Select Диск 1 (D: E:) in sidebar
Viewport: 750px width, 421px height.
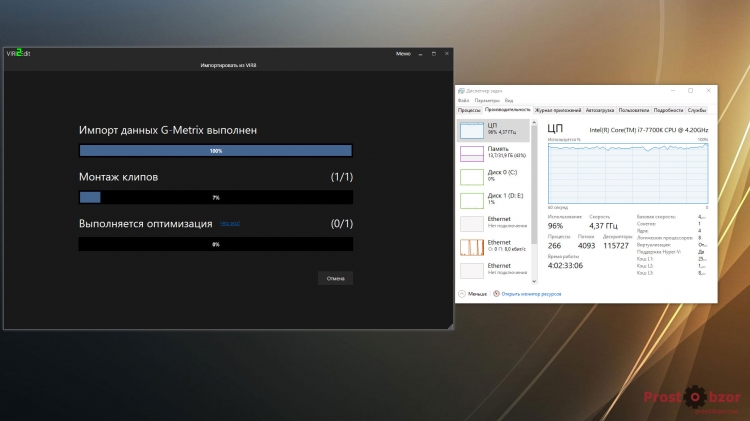click(x=494, y=200)
